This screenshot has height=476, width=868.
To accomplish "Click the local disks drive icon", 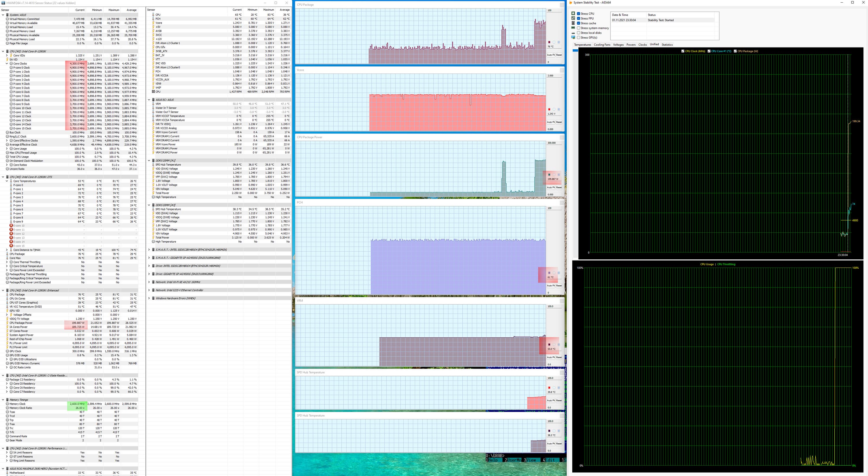I will pyautogui.click(x=573, y=33).
